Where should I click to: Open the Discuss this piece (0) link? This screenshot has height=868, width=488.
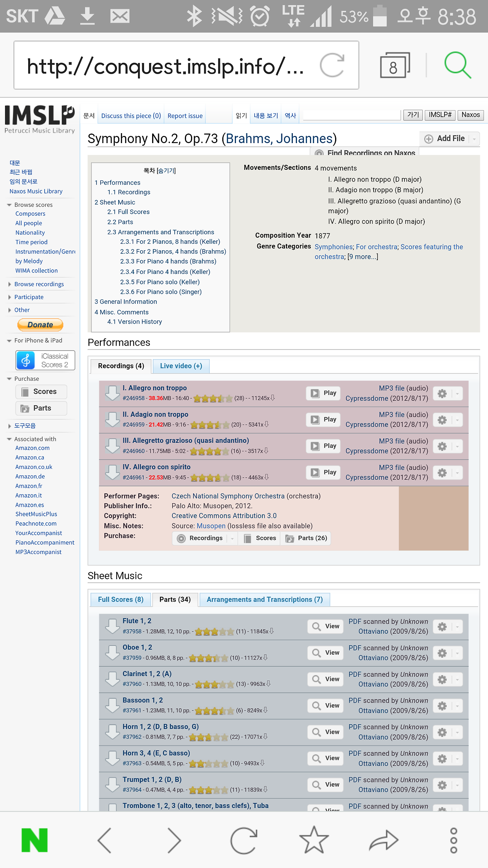(x=131, y=116)
